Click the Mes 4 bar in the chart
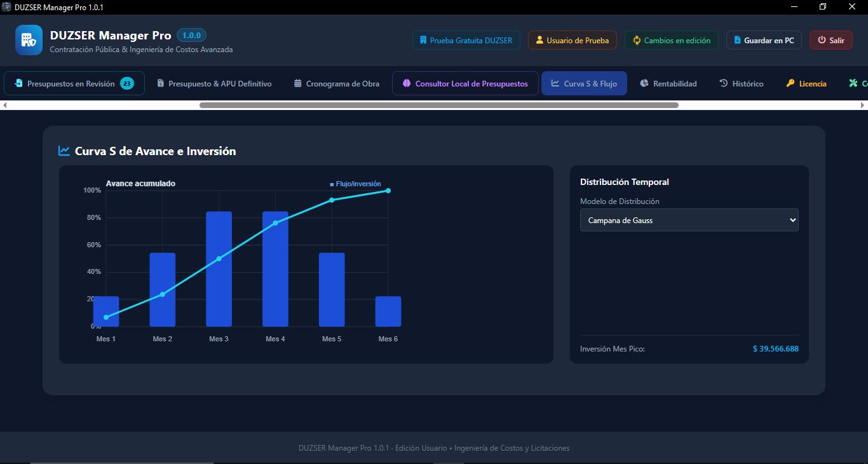This screenshot has height=464, width=868. coord(275,269)
